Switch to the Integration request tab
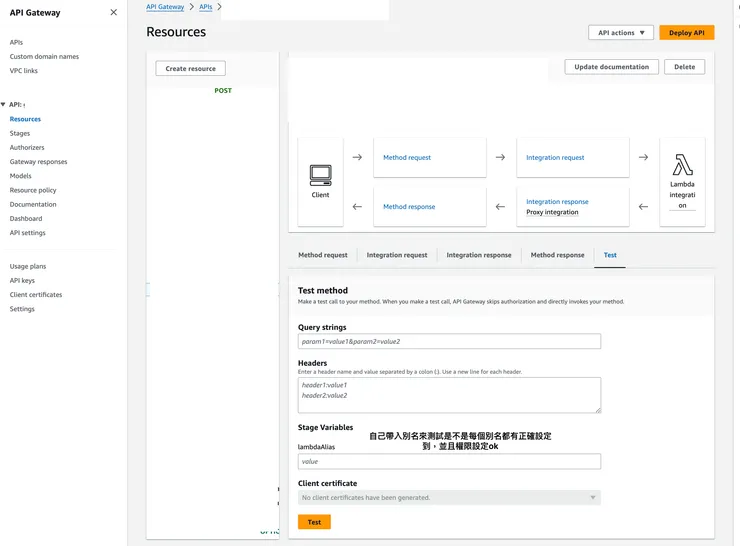740x546 pixels. pyautogui.click(x=397, y=255)
